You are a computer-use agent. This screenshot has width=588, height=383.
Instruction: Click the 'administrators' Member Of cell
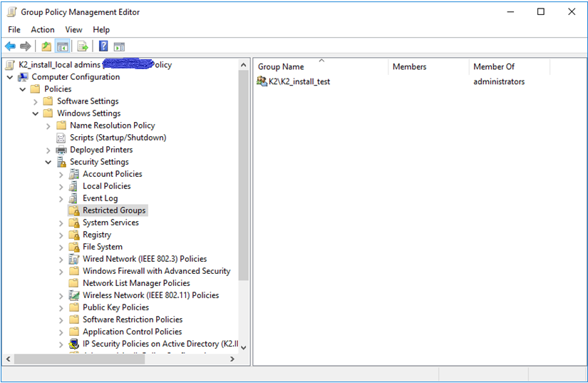click(x=499, y=81)
